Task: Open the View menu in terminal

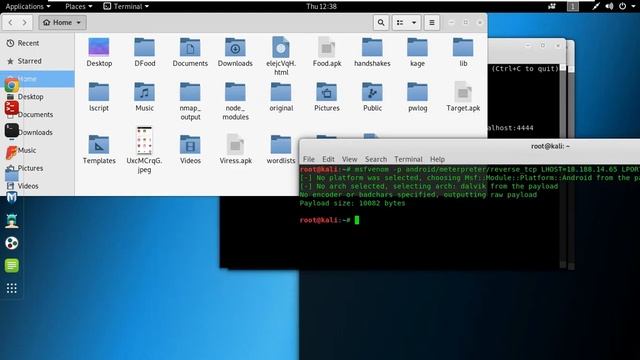Action: [349, 159]
